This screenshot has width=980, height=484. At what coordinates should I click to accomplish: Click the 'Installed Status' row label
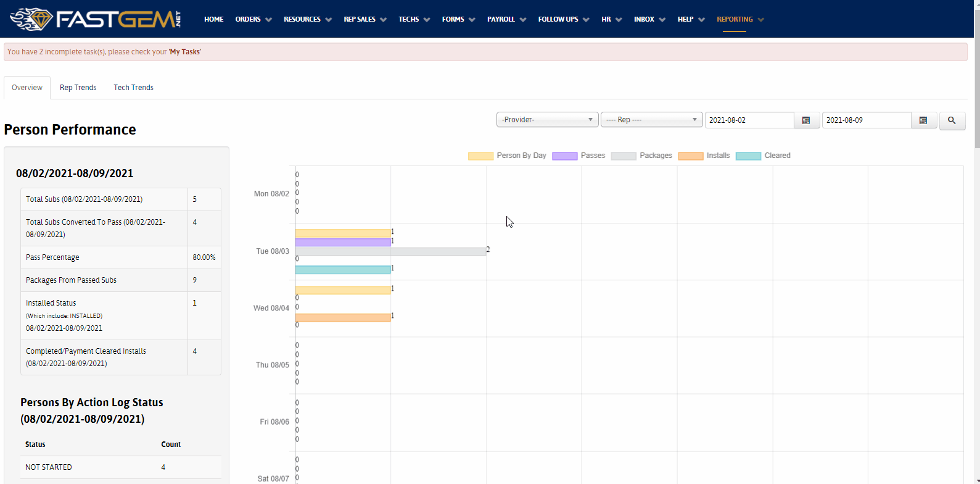(x=51, y=303)
